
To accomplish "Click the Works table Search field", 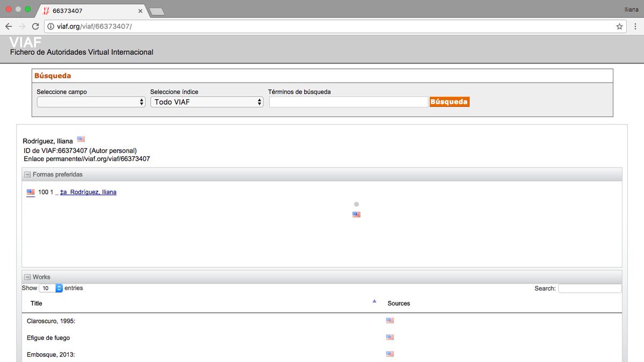I will (590, 288).
